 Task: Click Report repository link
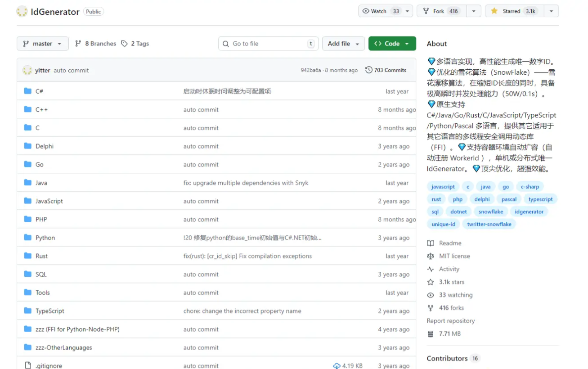click(x=450, y=321)
